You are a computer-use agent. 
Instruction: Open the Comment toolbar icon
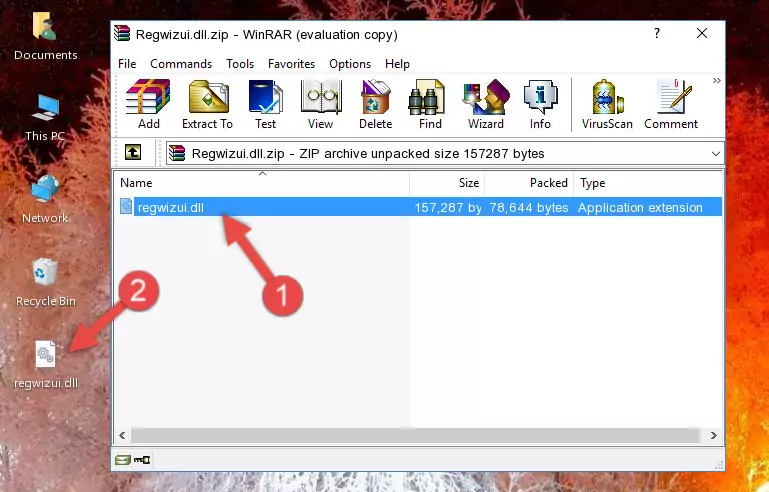pyautogui.click(x=671, y=104)
